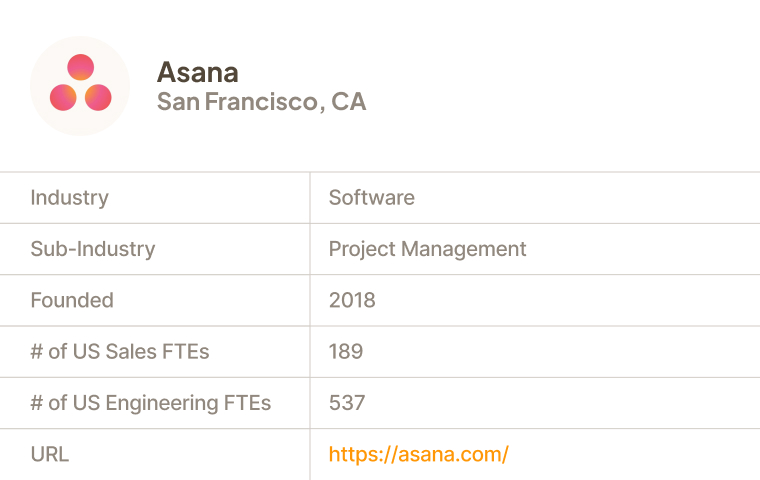The height and width of the screenshot is (480, 760).
Task: Click the Project Management value
Action: click(427, 249)
